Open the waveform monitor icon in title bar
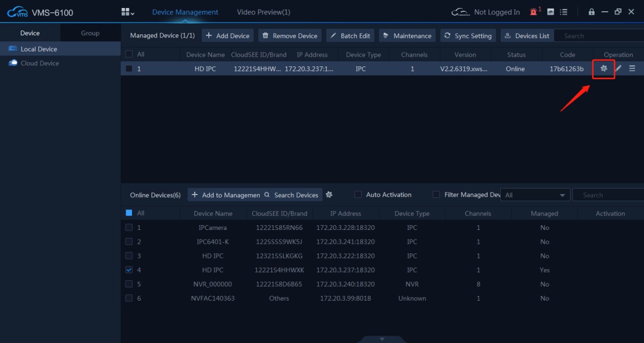Image resolution: width=644 pixels, height=343 pixels. pos(551,12)
